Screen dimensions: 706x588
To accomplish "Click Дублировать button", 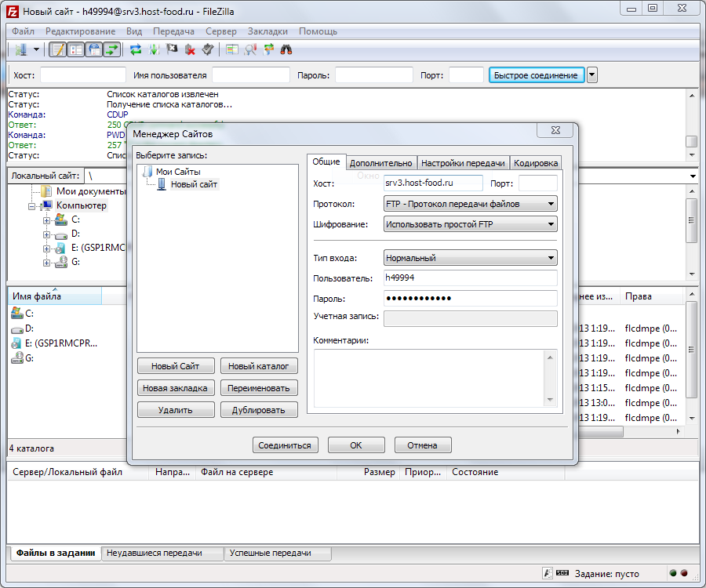I will (x=258, y=410).
